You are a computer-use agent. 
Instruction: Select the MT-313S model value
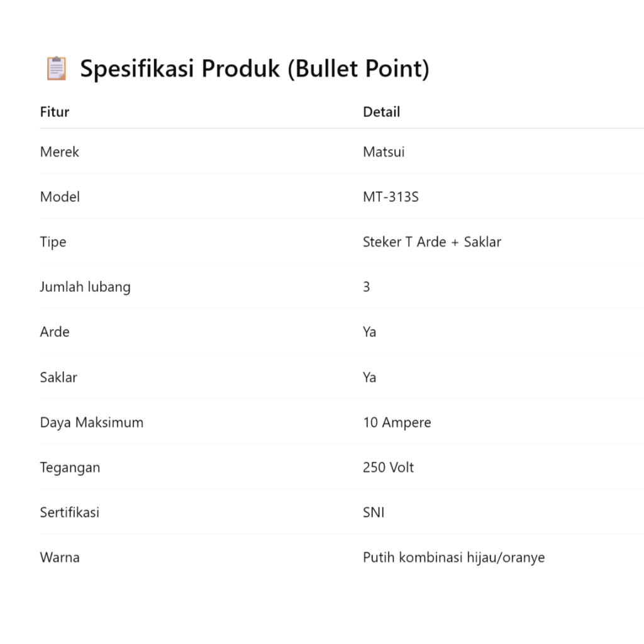[x=391, y=197]
